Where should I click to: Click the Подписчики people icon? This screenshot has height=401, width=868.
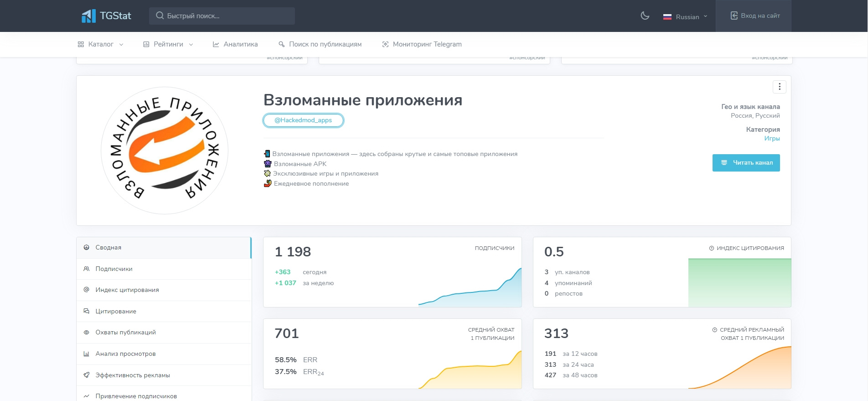[x=86, y=269]
